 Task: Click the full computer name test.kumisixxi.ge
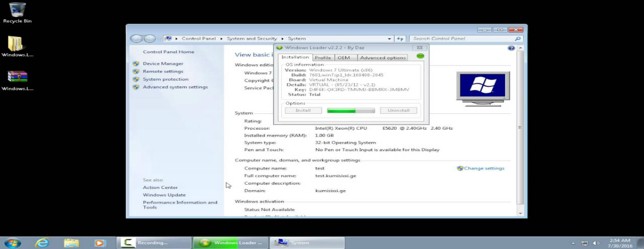[335, 176]
